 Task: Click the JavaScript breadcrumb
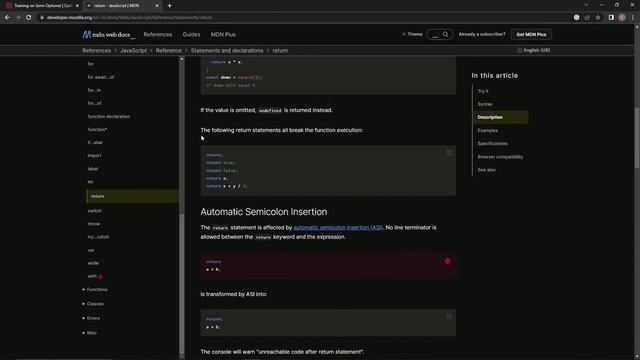click(x=133, y=51)
